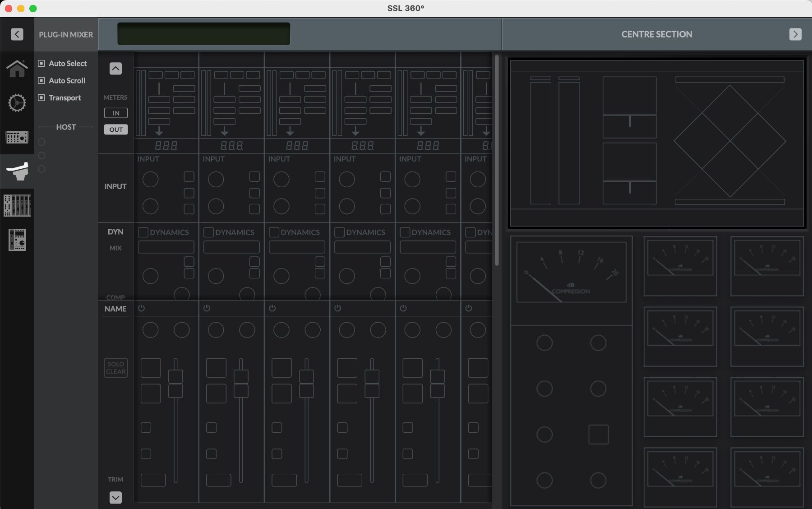Toggle power icon on fifth channel strip
This screenshot has height=509, width=812.
(403, 308)
